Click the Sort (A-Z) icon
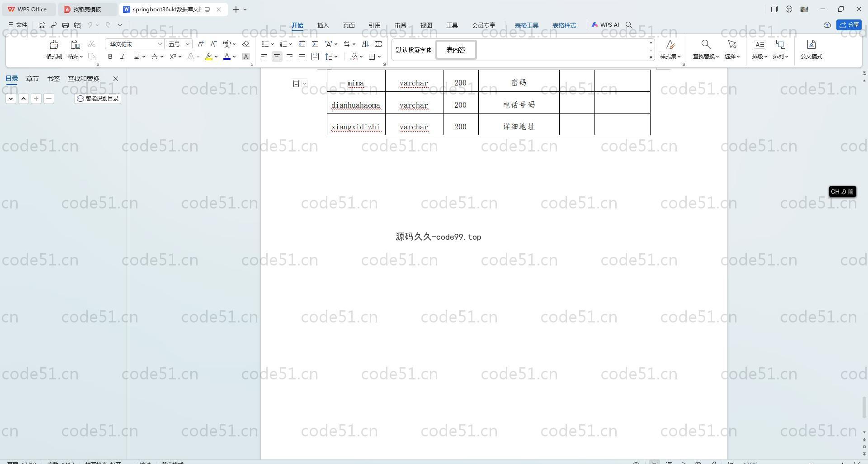The width and height of the screenshot is (868, 464). (x=366, y=44)
